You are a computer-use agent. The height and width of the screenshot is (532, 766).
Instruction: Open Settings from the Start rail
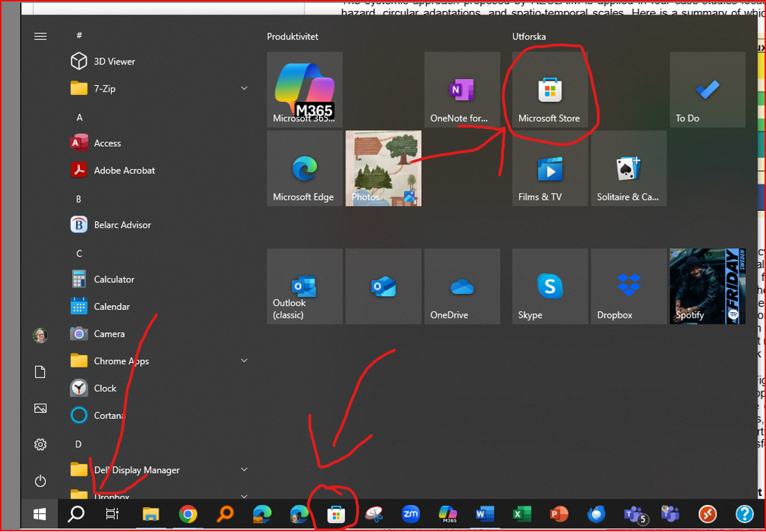pyautogui.click(x=40, y=445)
